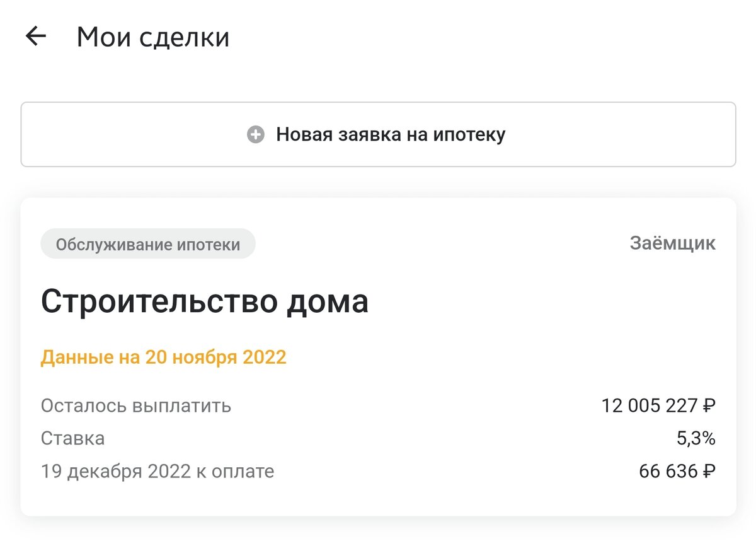Tap the ruble sign after 12 005 227
This screenshot has height=553, width=756.
tap(709, 405)
